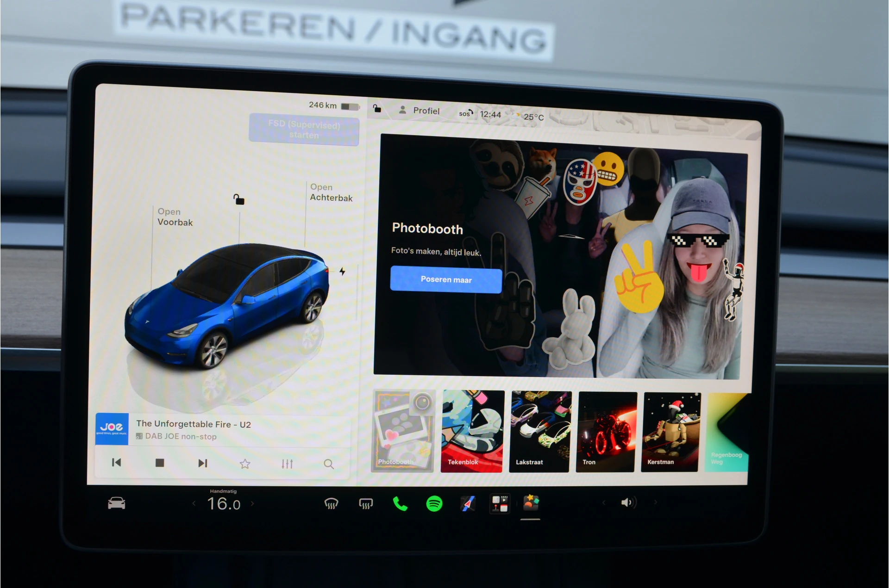Viewport: 889px width, 588px height.
Task: Tap the 12:44 clock
Action: [x=490, y=114]
